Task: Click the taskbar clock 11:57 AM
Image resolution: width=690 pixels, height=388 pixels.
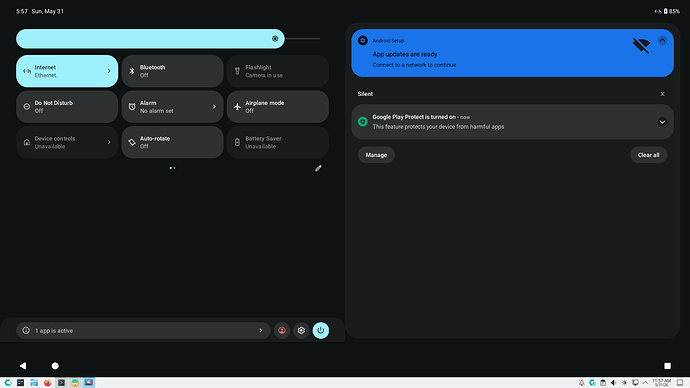Action: [661, 383]
